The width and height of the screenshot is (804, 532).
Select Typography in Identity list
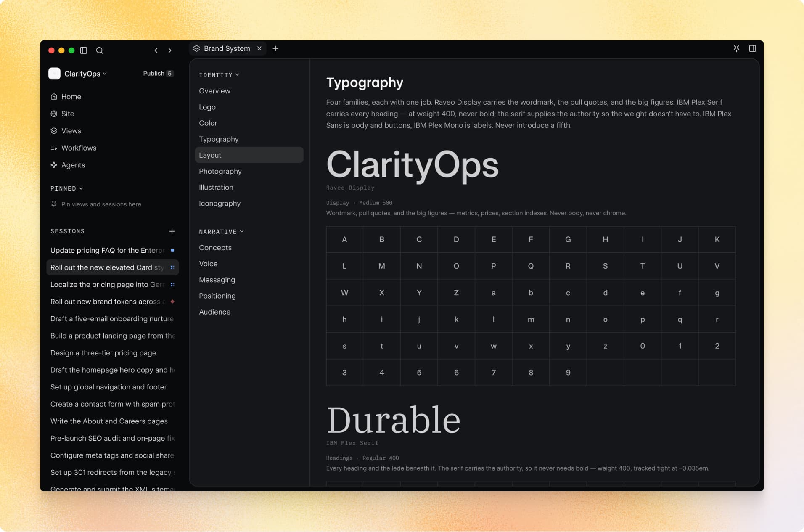pyautogui.click(x=249, y=139)
